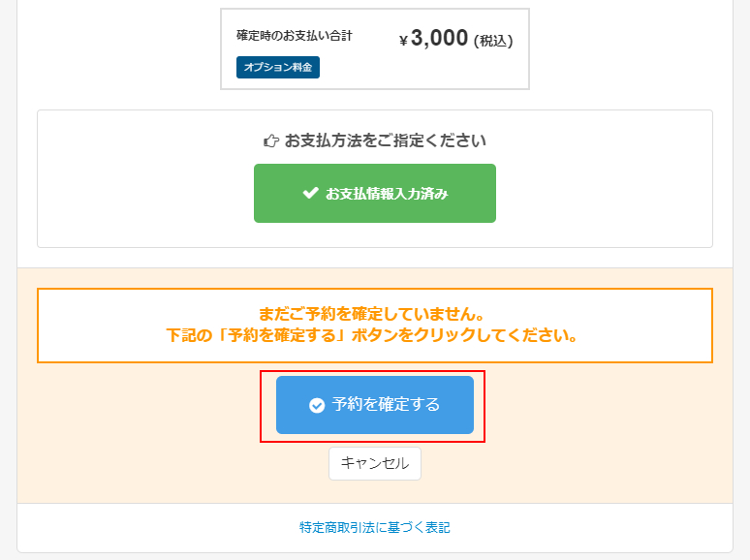Select the 確定時のお支払い合計 label
This screenshot has height=560, width=750.
[x=295, y=35]
